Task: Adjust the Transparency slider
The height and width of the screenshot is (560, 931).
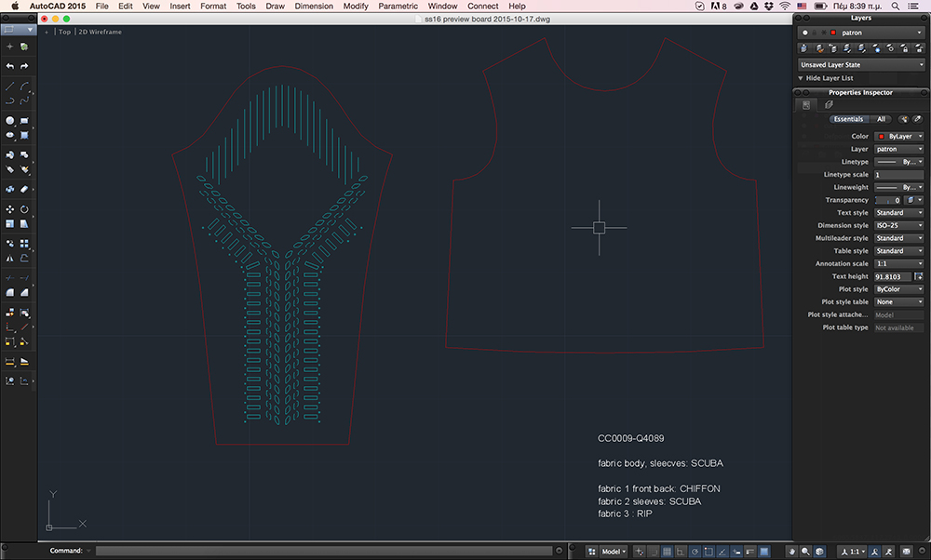Action: pyautogui.click(x=888, y=201)
